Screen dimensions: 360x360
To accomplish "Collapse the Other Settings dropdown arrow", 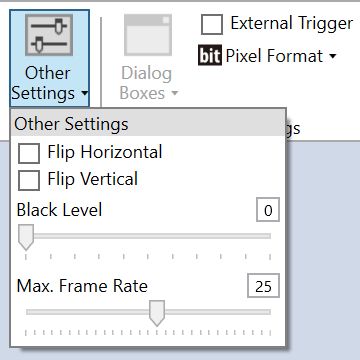I will pos(85,93).
